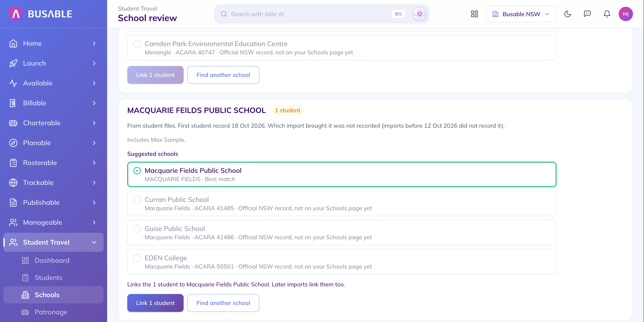Click the Charterable bus icon
This screenshot has height=322, width=644.
pyautogui.click(x=13, y=123)
